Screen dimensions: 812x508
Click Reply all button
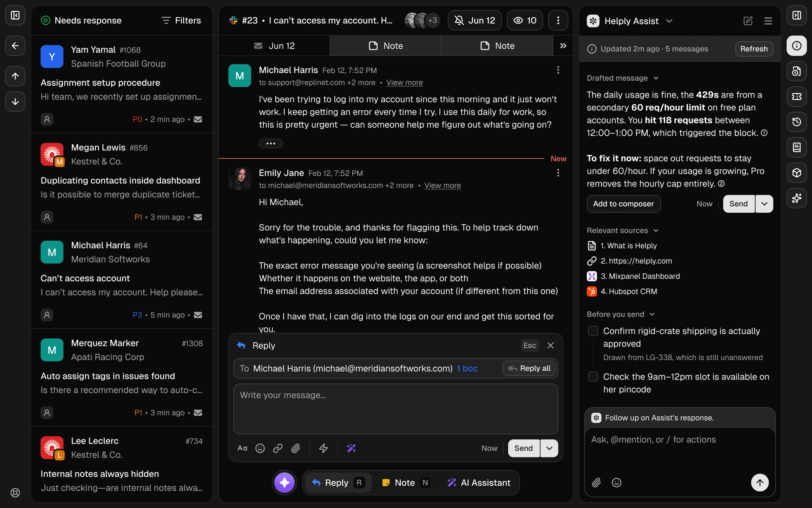click(x=529, y=369)
